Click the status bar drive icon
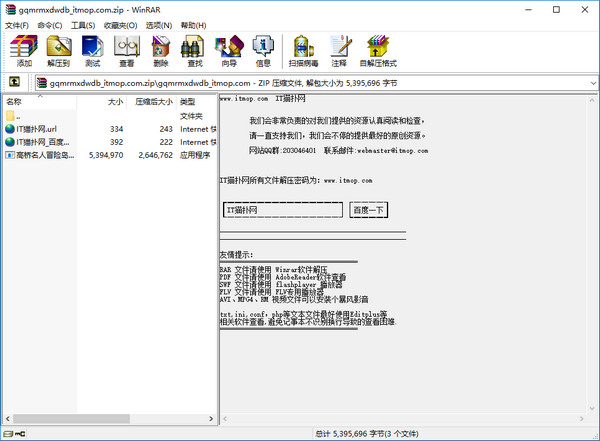Image resolution: width=600 pixels, height=441 pixels. pos(8,434)
